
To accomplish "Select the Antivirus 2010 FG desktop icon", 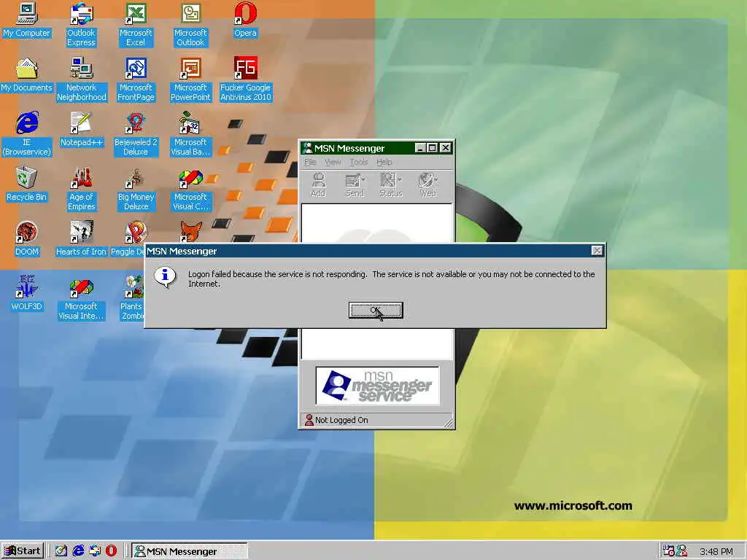I will [x=245, y=79].
